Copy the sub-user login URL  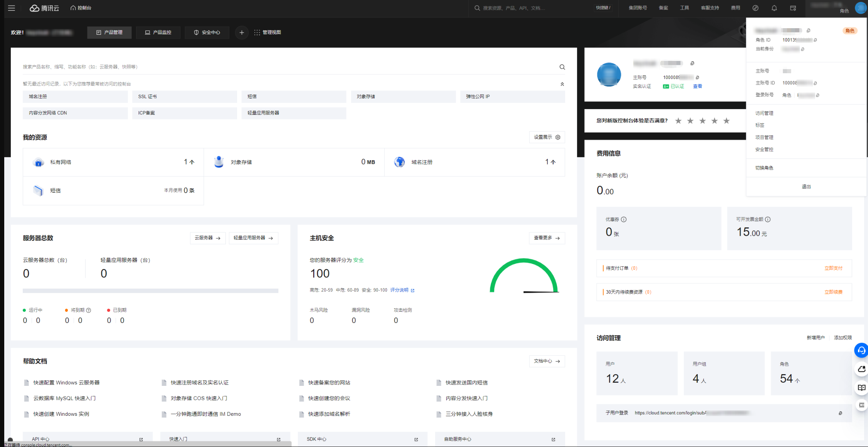coord(840,413)
